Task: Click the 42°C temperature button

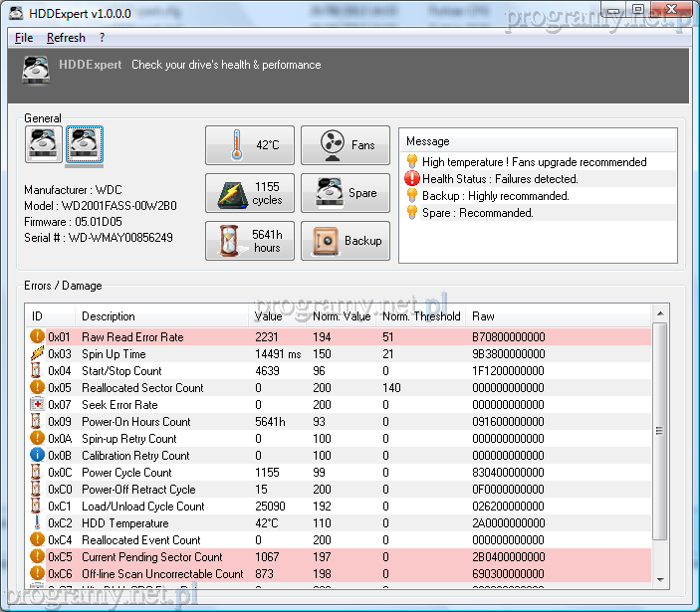Action: click(x=250, y=145)
